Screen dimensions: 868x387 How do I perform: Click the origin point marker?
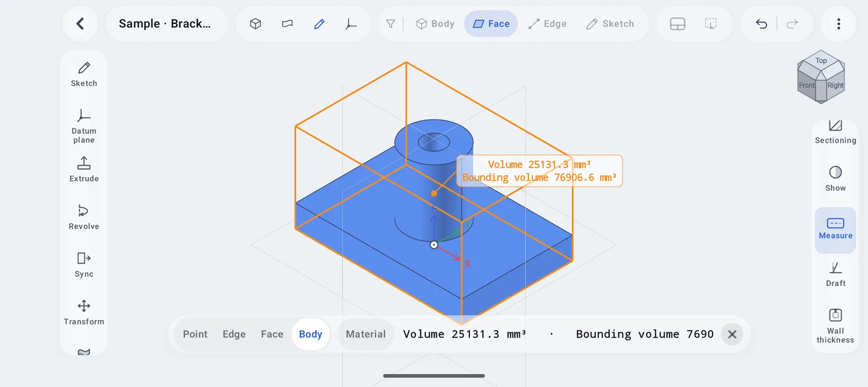(434, 245)
